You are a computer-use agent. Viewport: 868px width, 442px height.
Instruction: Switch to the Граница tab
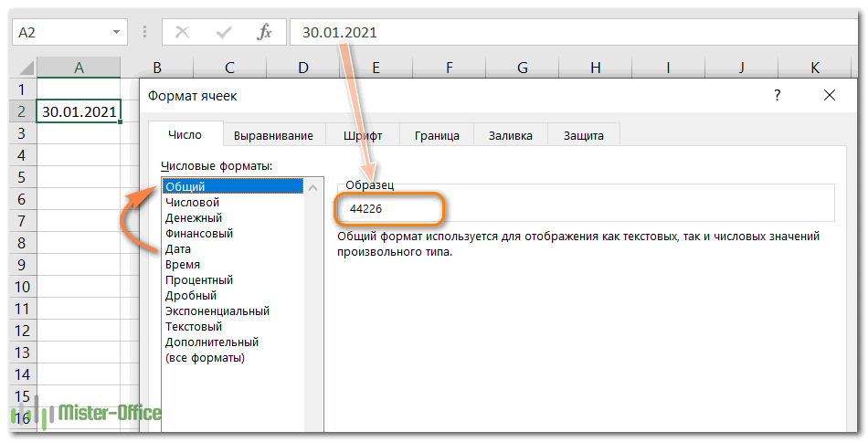[x=437, y=135]
